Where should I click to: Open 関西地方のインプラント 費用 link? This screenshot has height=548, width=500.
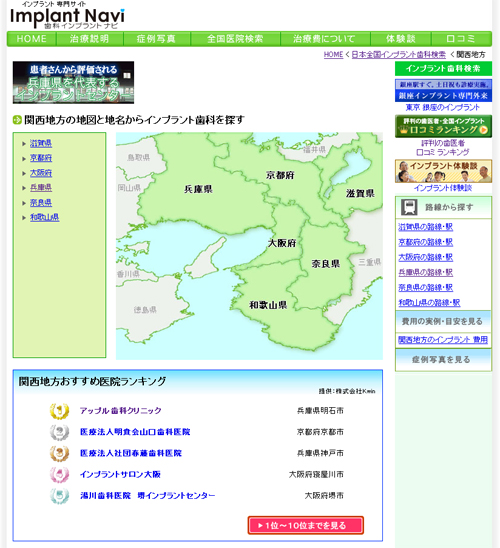pos(443,339)
